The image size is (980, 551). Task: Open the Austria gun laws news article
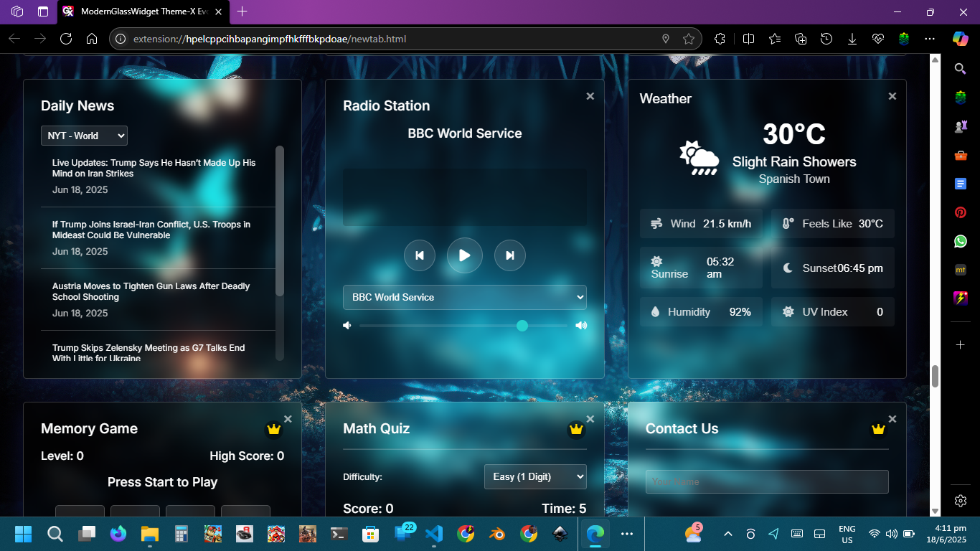[x=151, y=291]
